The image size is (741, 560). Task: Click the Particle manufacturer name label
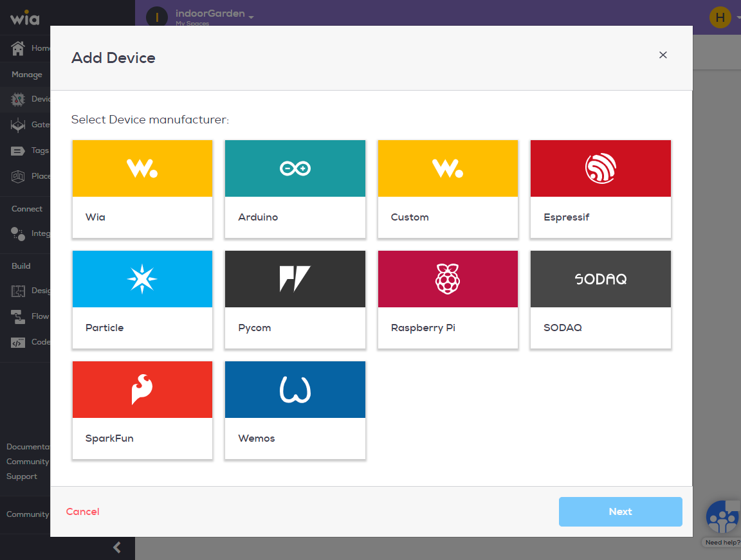point(104,328)
